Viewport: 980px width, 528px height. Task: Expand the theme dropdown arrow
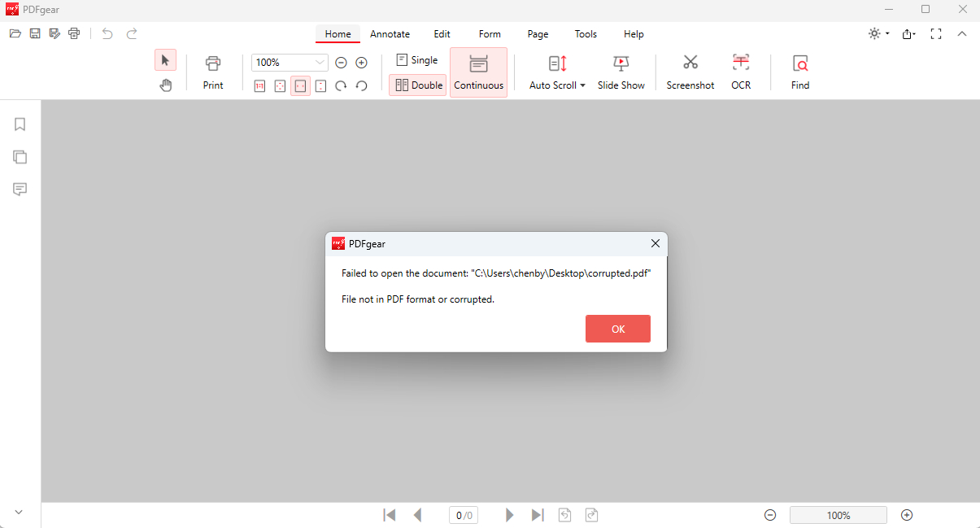pos(887,34)
